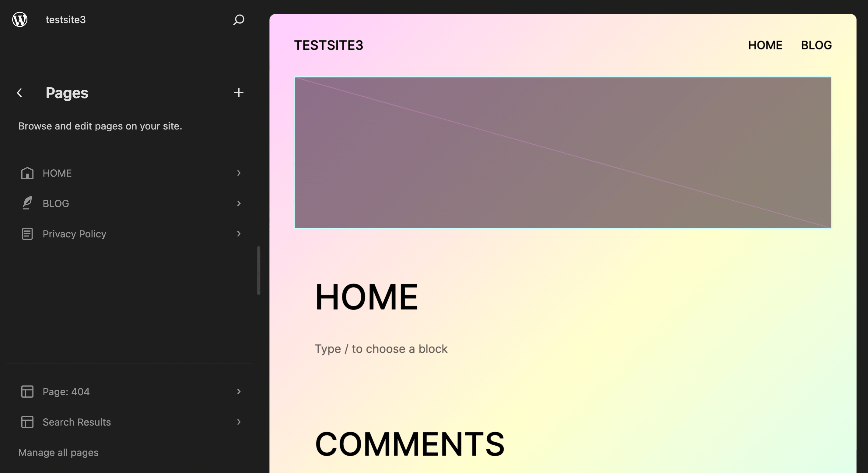Select the BLOG navigation item in the header

click(x=817, y=45)
